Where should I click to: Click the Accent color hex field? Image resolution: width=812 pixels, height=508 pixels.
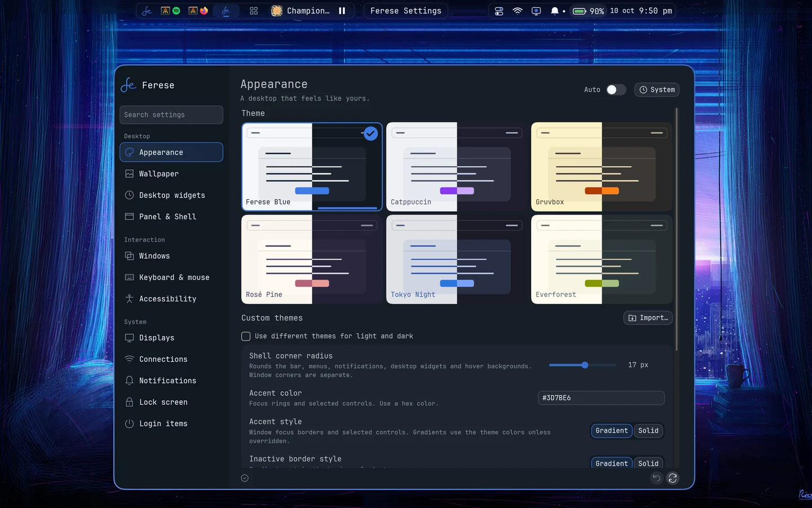pos(601,398)
